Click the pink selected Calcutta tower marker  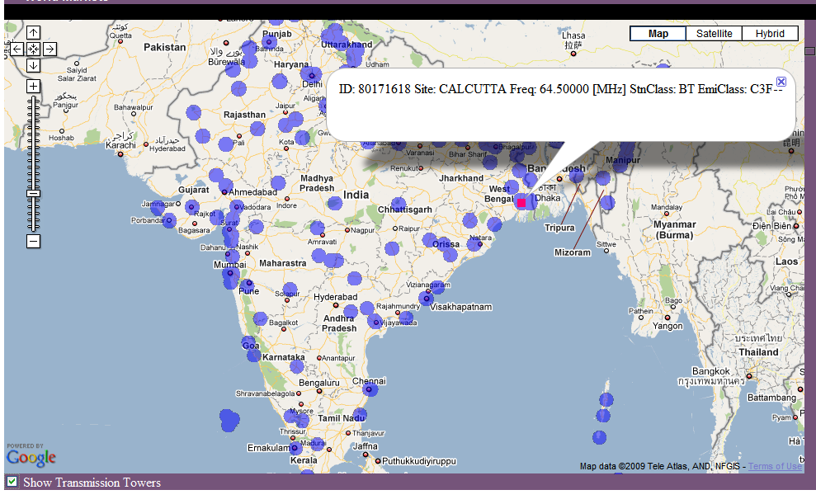(521, 203)
